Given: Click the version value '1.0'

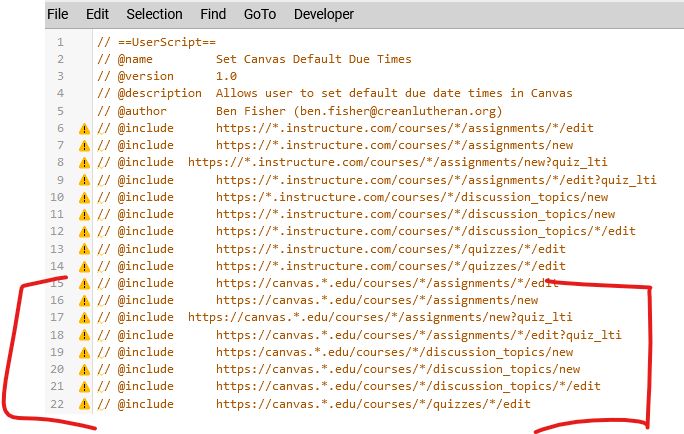Looking at the screenshot, I should click(x=226, y=76).
